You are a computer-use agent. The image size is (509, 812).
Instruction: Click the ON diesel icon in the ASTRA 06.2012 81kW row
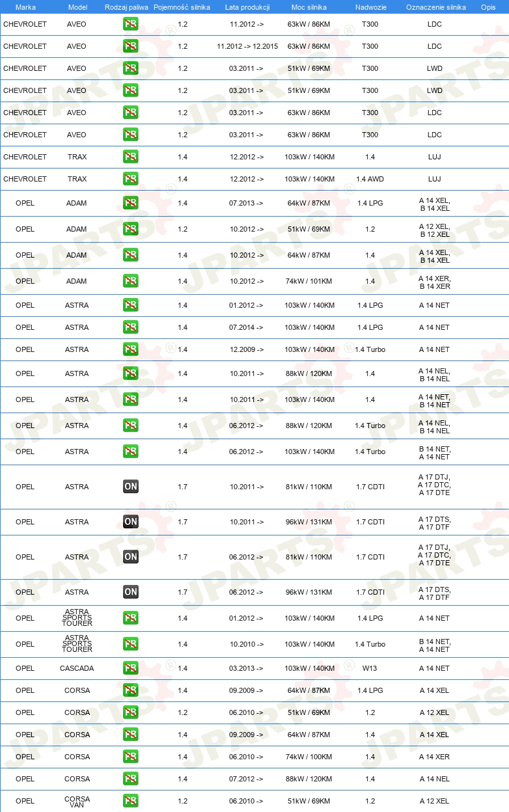point(131,556)
